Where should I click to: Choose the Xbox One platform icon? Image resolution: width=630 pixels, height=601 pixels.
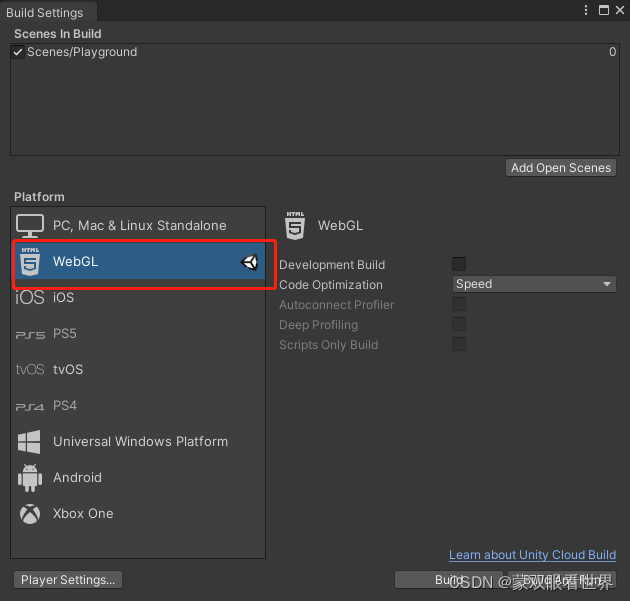coord(30,514)
